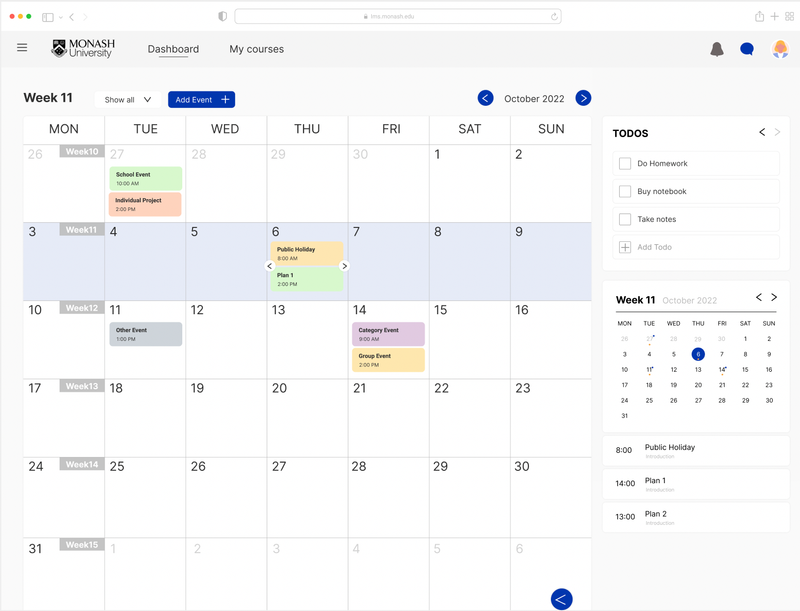This screenshot has height=611, width=800.
Task: Click the Monash University logo
Action: [83, 48]
